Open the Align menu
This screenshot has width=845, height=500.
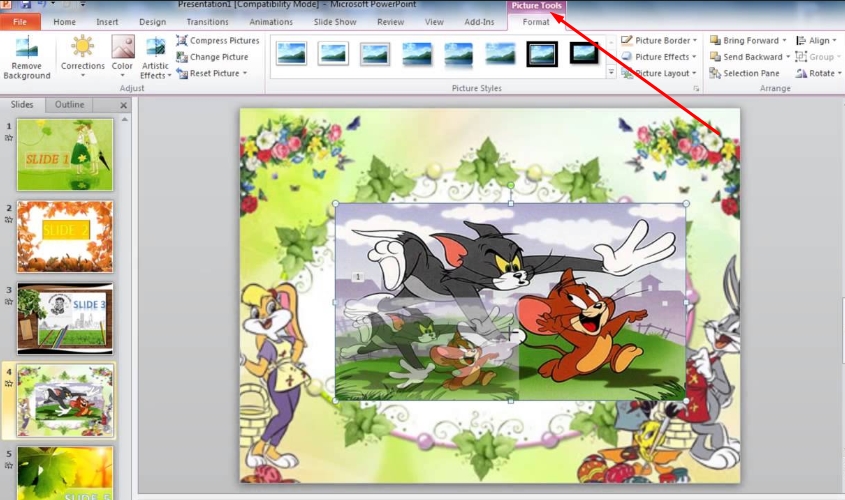tap(816, 40)
